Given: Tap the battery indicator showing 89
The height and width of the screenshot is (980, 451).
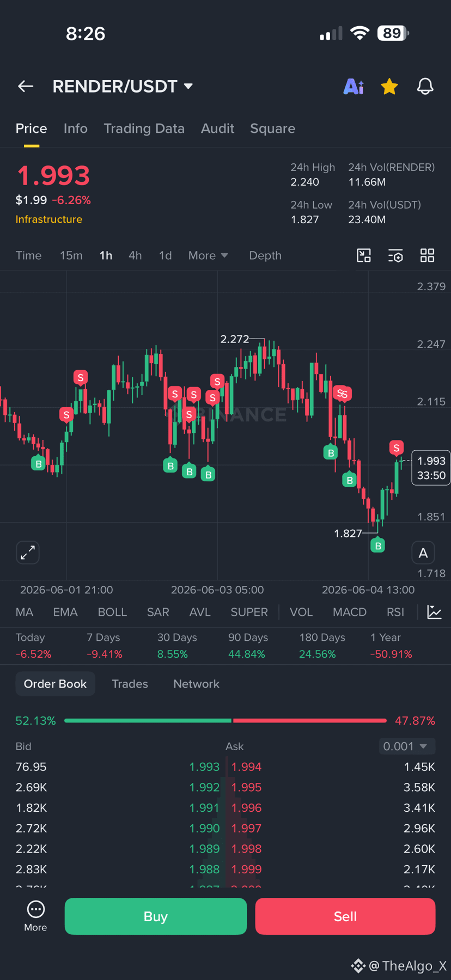Looking at the screenshot, I should tap(393, 33).
